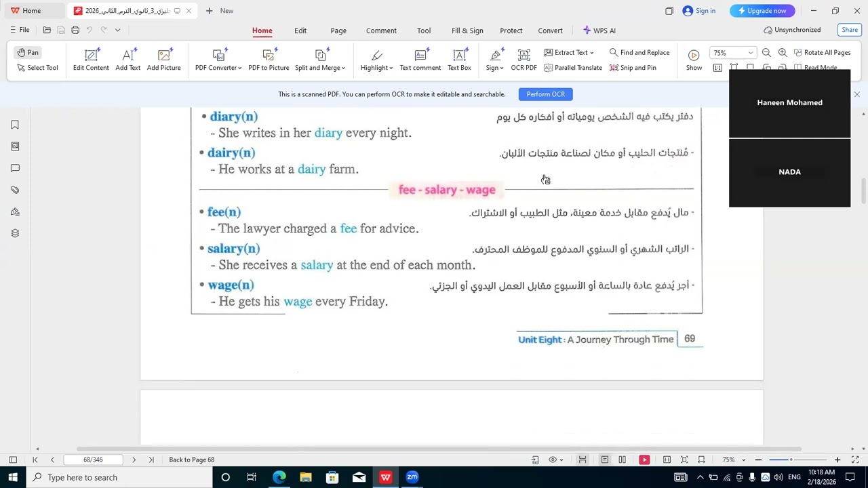Activate the Select Tool
This screenshot has height=488, width=868.
coord(37,68)
